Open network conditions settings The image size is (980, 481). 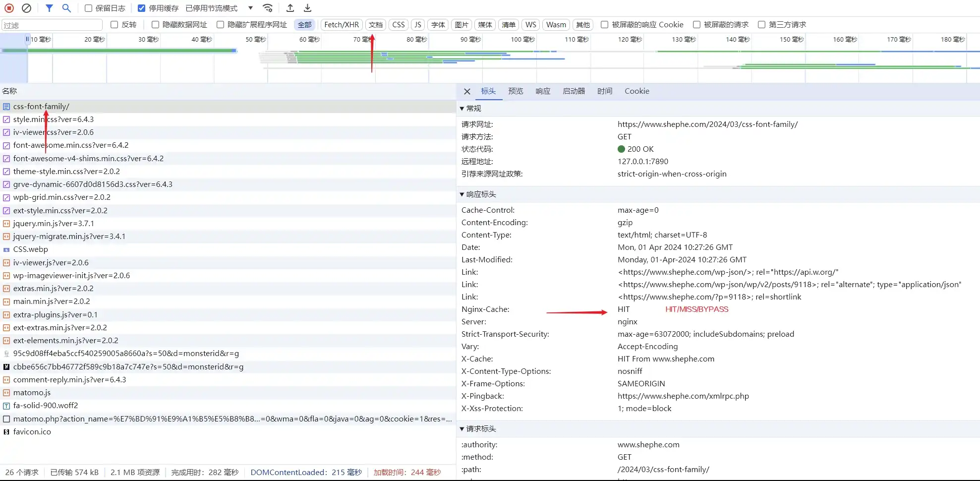click(x=268, y=8)
